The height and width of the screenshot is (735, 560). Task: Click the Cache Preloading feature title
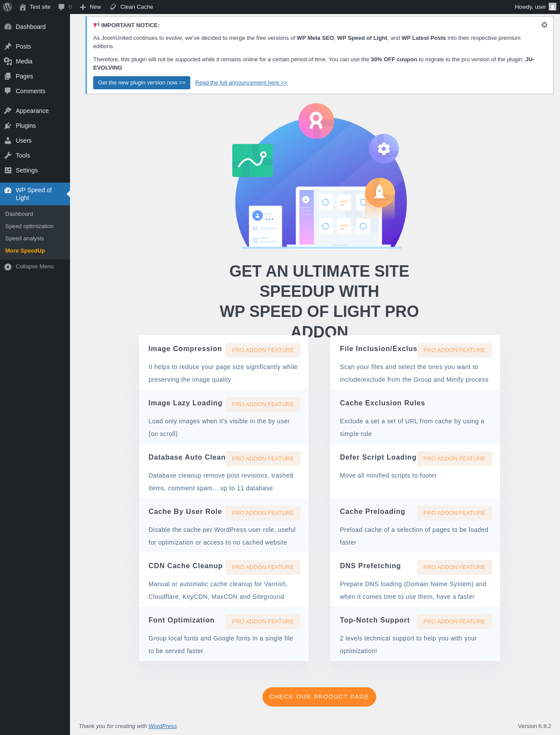pyautogui.click(x=372, y=512)
